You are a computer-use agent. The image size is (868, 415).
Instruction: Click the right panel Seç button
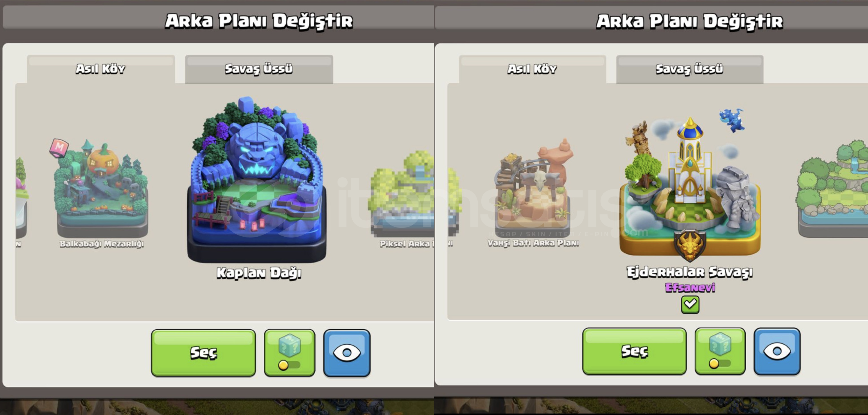[634, 351]
